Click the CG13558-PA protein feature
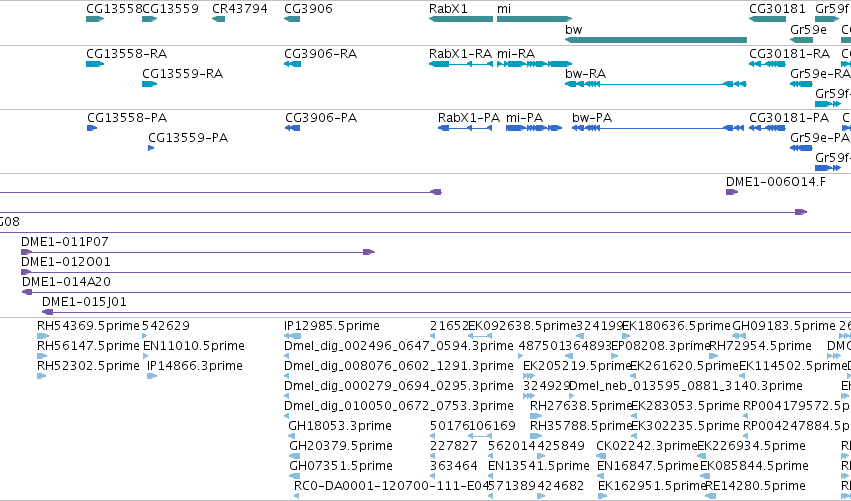 92,128
